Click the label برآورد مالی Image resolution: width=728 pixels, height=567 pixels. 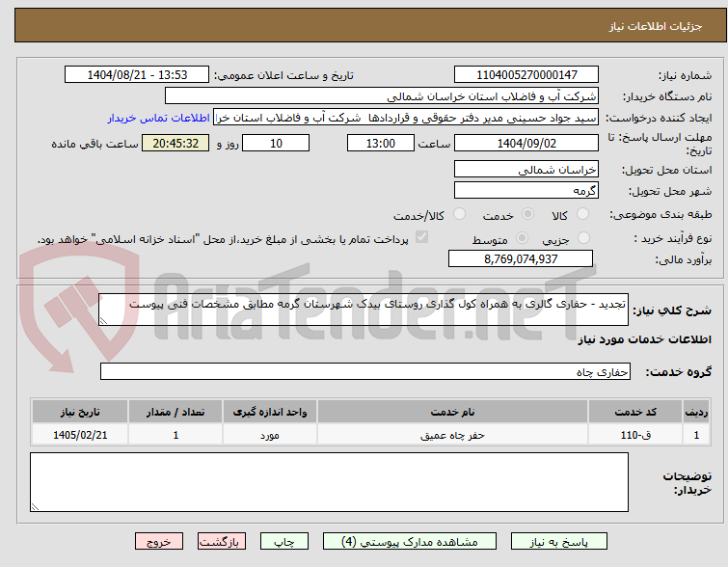(x=683, y=259)
